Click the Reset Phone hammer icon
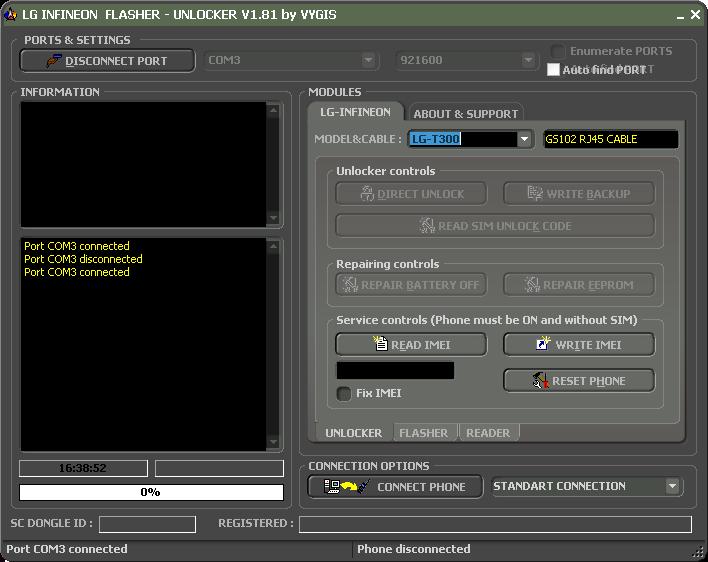 click(540, 381)
